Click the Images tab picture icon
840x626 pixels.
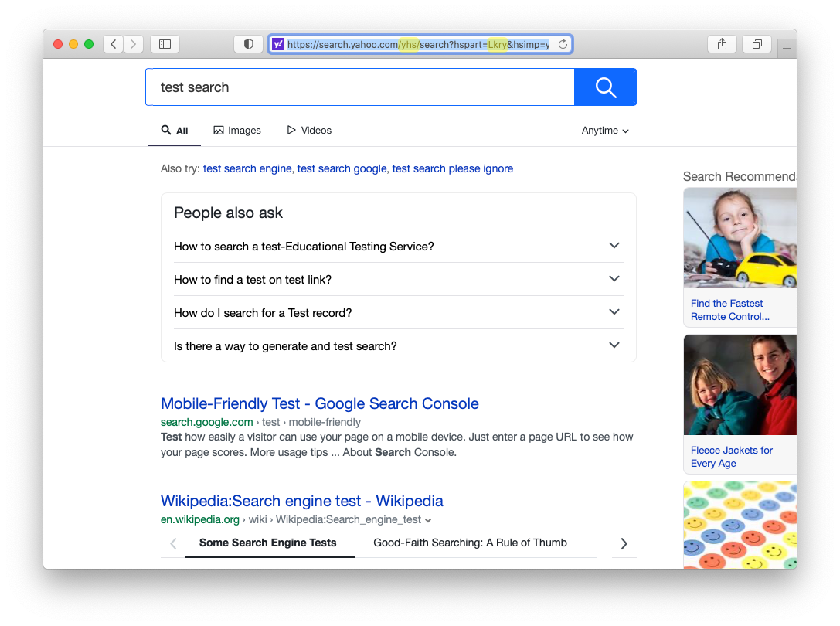point(219,131)
